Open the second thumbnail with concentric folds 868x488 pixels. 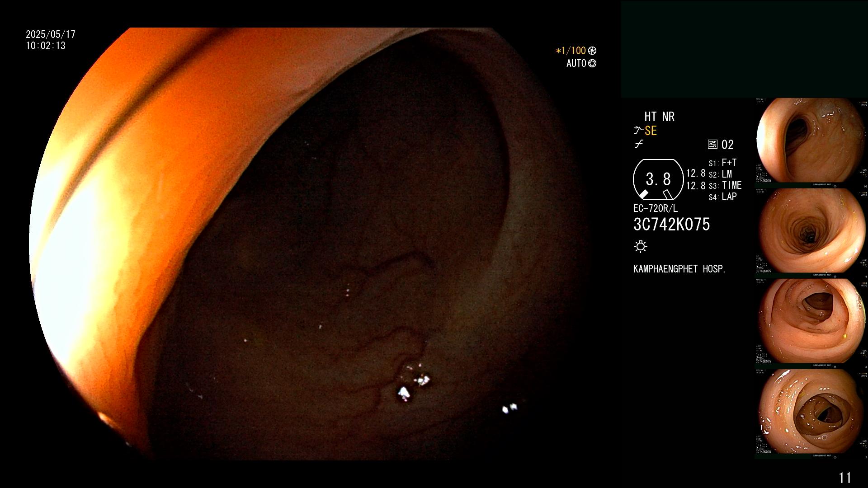tap(811, 231)
